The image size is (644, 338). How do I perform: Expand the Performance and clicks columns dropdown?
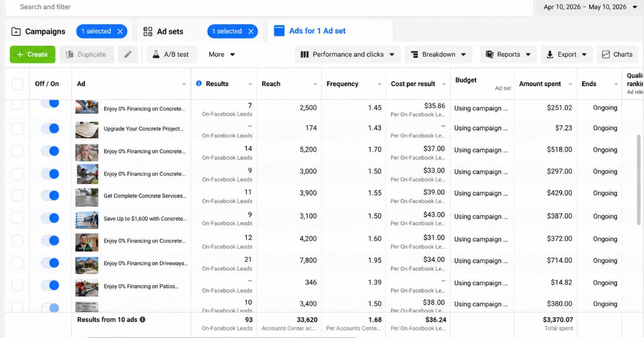pyautogui.click(x=348, y=54)
